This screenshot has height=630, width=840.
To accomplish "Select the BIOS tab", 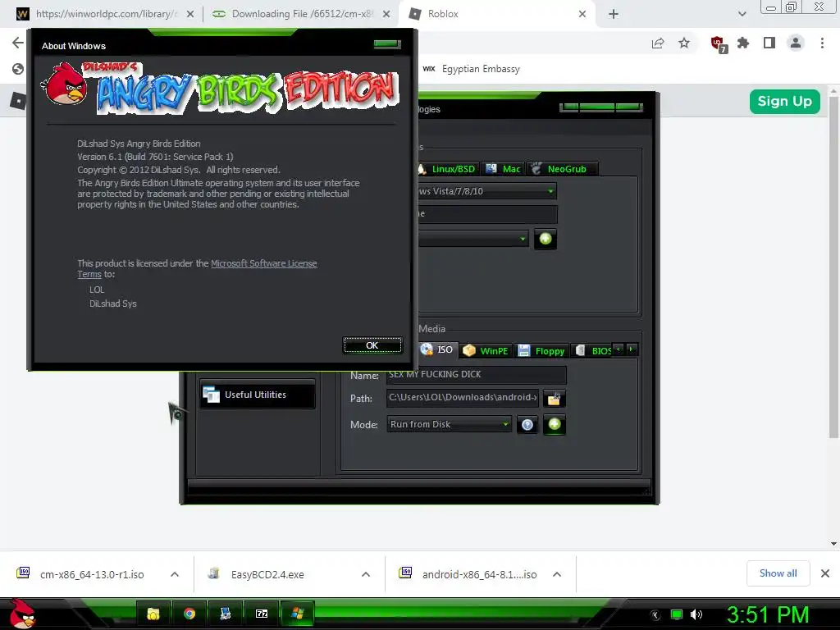I will point(594,351).
